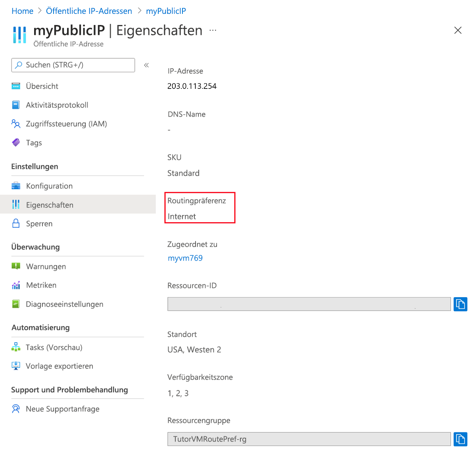Viewport: 476px width, 453px height.
Task: Open Metriken via its chart icon
Action: point(16,285)
